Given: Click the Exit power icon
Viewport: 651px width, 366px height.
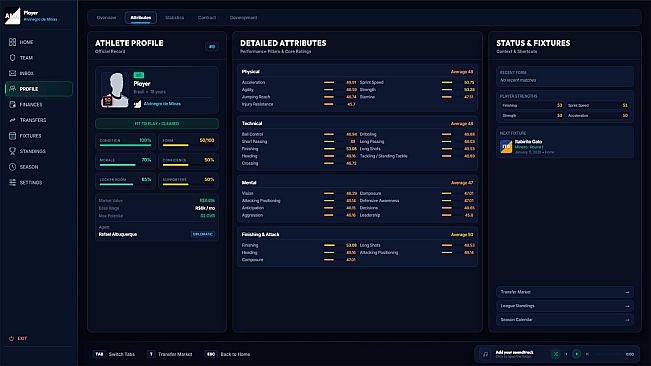Looking at the screenshot, I should point(11,339).
